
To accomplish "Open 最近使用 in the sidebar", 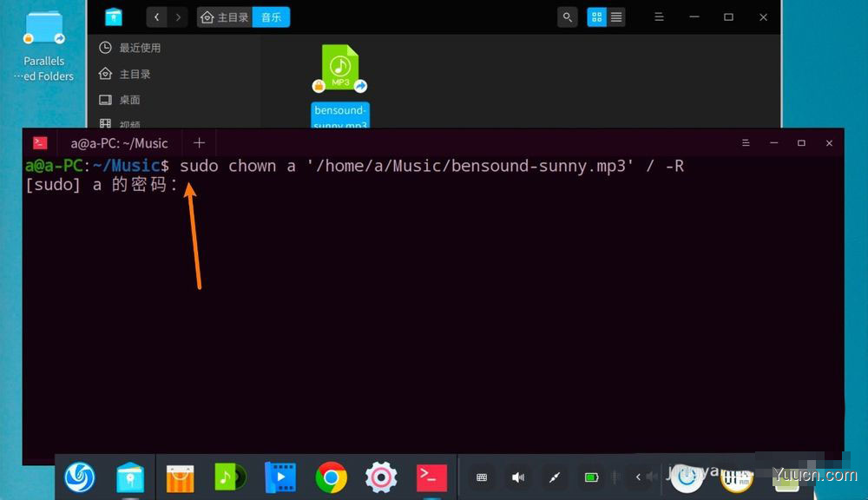I will click(139, 48).
